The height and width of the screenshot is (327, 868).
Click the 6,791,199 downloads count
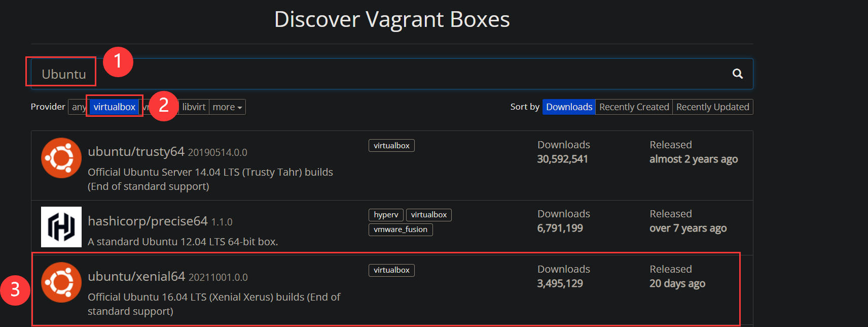(x=560, y=228)
